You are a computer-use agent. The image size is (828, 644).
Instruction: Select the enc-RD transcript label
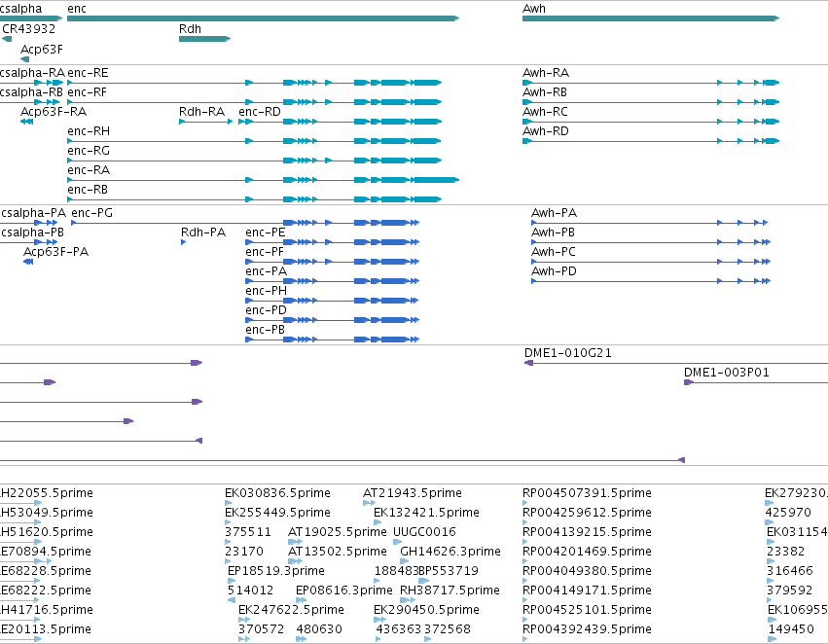click(x=260, y=111)
